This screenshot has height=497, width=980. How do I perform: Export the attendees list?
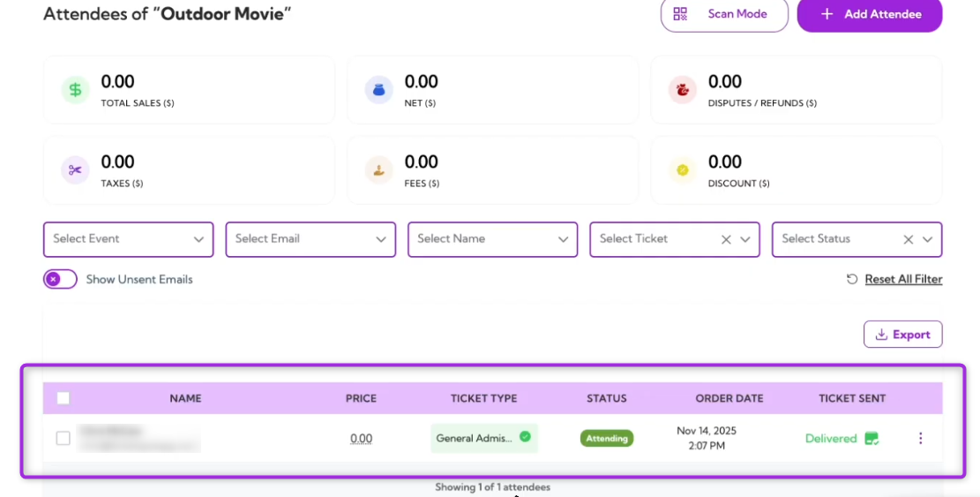click(x=902, y=335)
